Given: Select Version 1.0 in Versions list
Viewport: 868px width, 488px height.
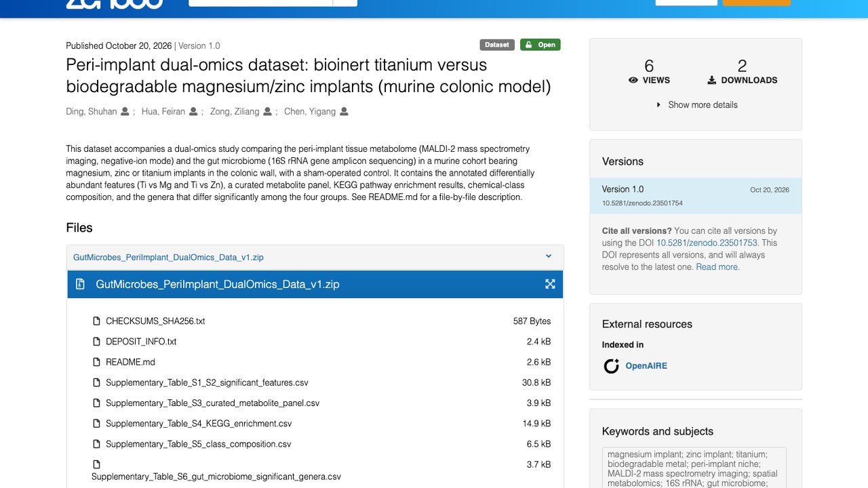Looking at the screenshot, I should click(696, 196).
